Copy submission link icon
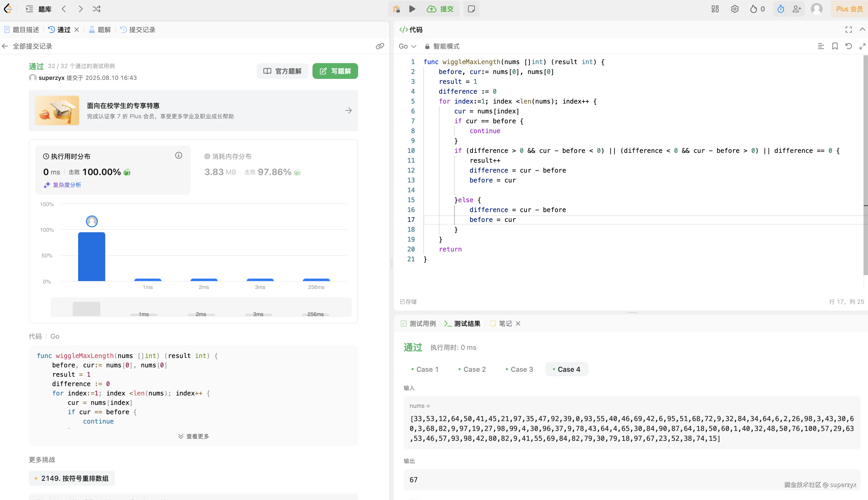Image resolution: width=868 pixels, height=500 pixels. pyautogui.click(x=380, y=46)
